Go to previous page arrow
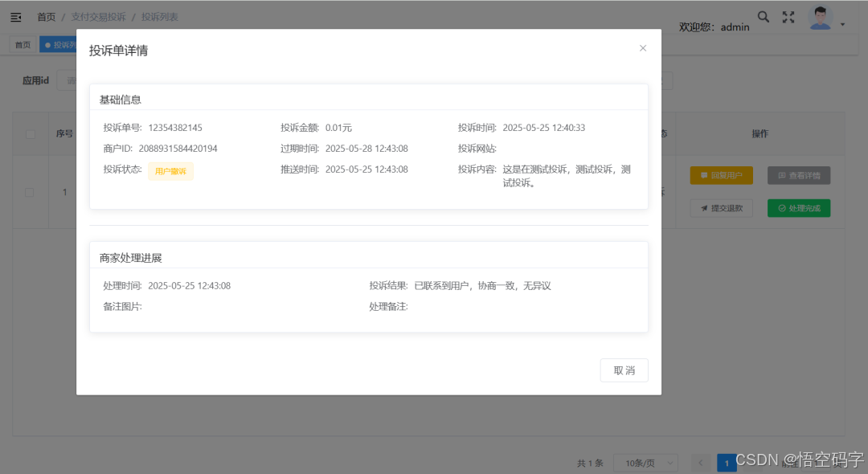868x474 pixels. pyautogui.click(x=700, y=463)
